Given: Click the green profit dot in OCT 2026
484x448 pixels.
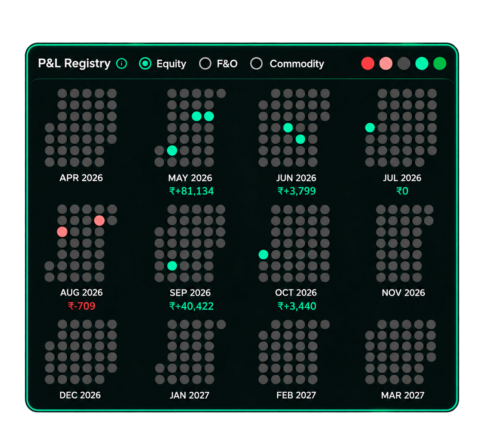Looking at the screenshot, I should pyautogui.click(x=263, y=255).
